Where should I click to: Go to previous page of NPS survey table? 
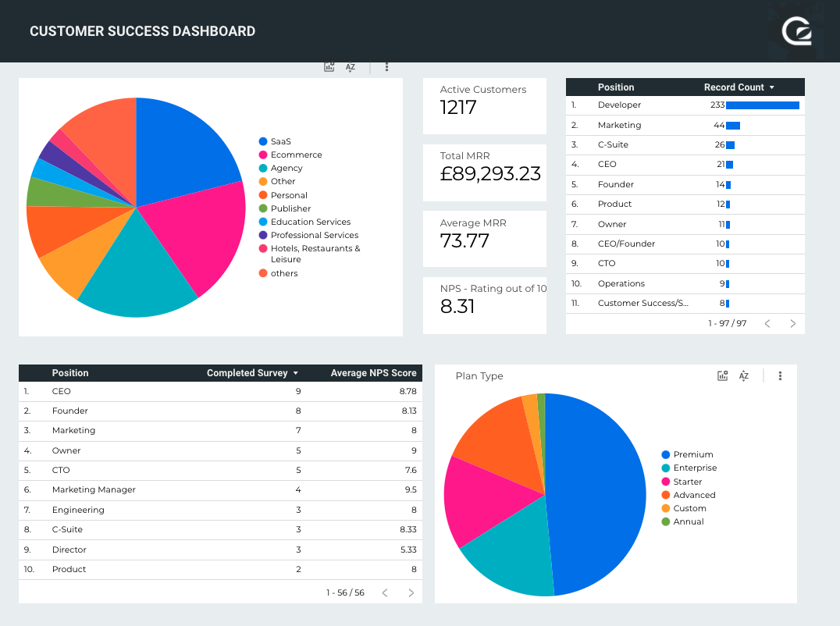(385, 593)
